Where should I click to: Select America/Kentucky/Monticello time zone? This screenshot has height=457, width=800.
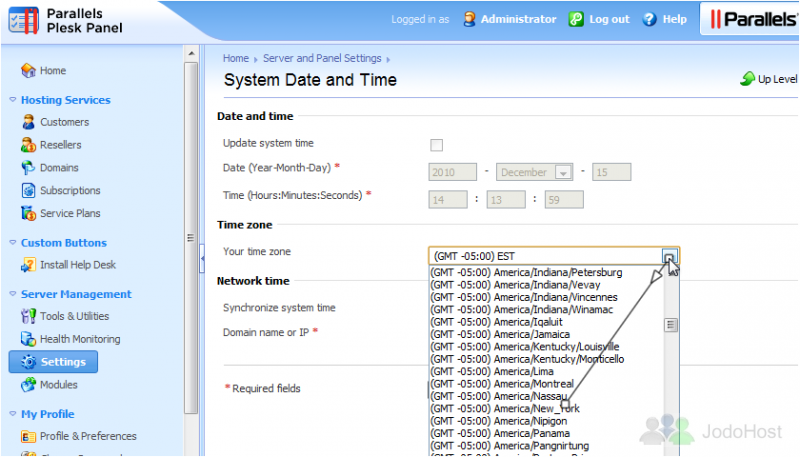(x=546, y=359)
